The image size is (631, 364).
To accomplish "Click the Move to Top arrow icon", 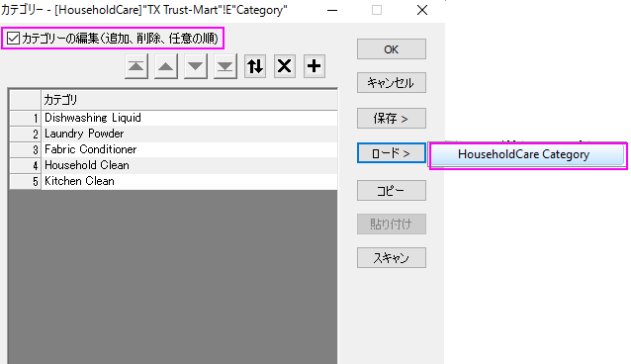I will point(136,66).
